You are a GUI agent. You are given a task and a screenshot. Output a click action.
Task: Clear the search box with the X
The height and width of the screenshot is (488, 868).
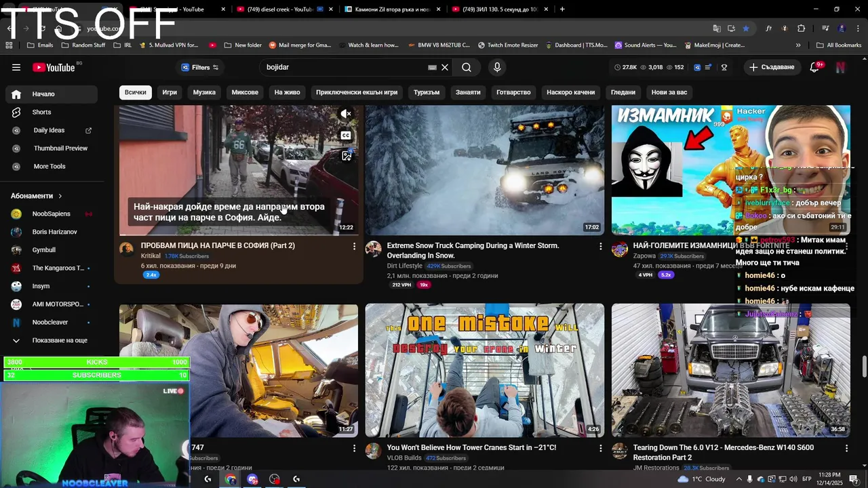(445, 67)
